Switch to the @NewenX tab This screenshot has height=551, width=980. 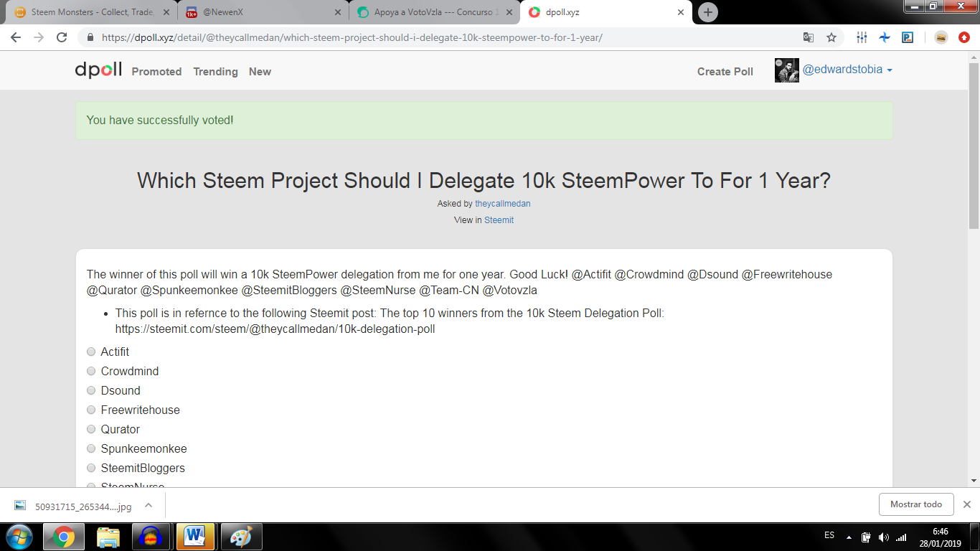coord(263,12)
